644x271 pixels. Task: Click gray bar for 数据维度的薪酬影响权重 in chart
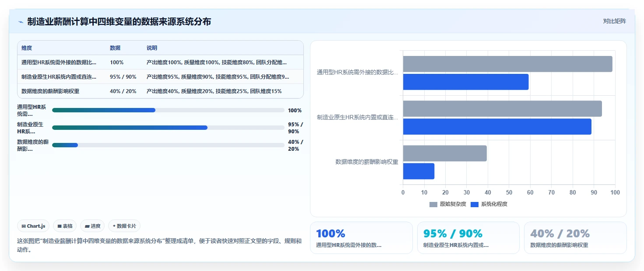click(x=445, y=153)
